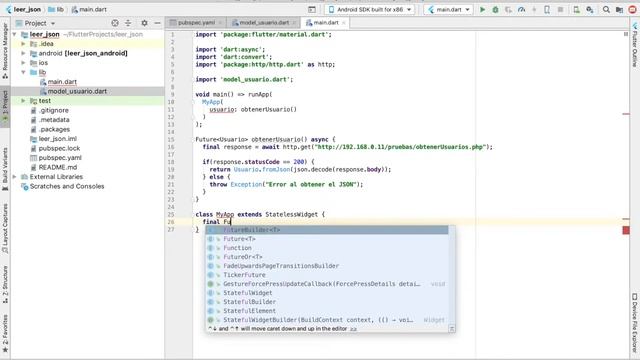Open Project panel settings gear
This screenshot has height=360, width=640.
tap(144, 23)
